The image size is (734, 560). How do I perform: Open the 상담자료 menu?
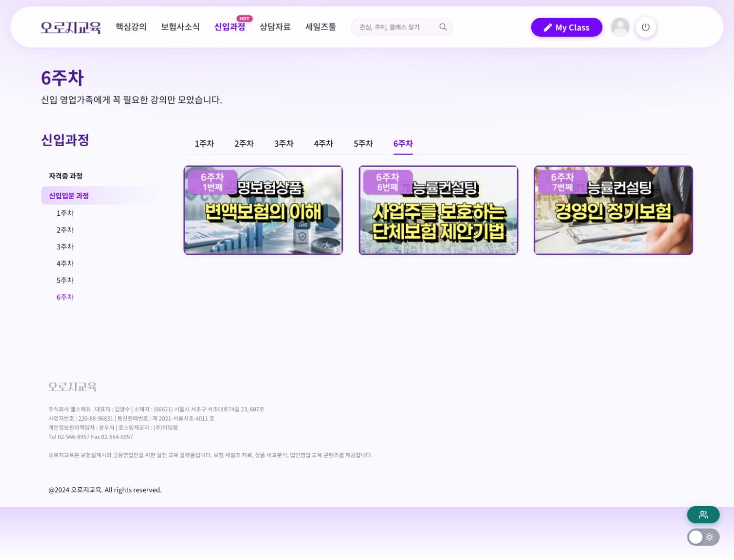[x=275, y=27]
